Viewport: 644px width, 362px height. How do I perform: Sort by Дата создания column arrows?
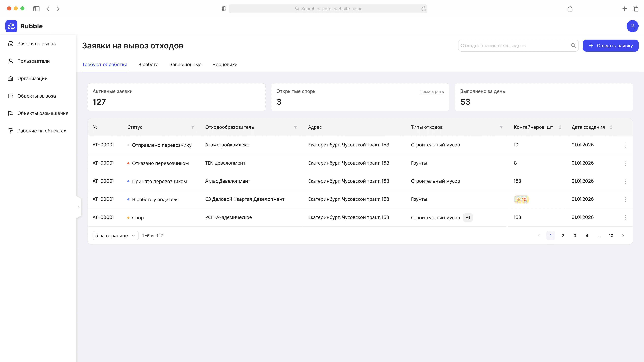(x=611, y=127)
